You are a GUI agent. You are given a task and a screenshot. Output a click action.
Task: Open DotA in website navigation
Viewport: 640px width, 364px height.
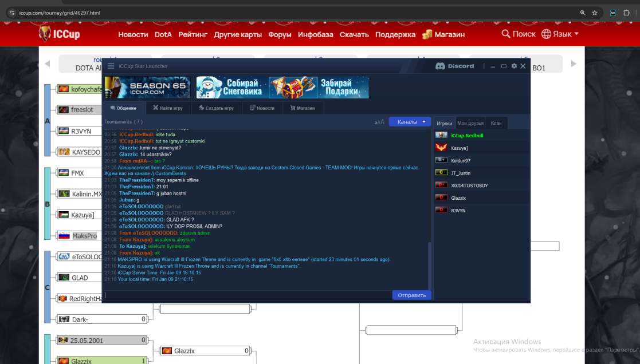163,35
